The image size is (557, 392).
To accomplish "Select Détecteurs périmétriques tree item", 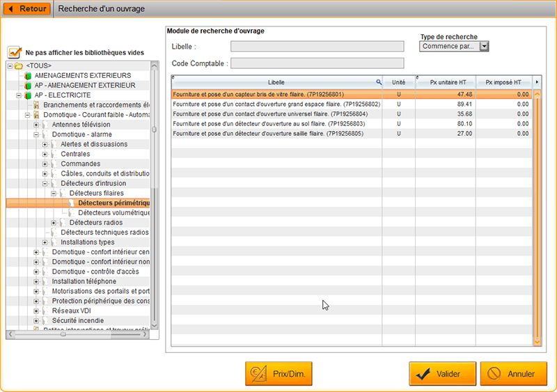I will tap(113, 203).
